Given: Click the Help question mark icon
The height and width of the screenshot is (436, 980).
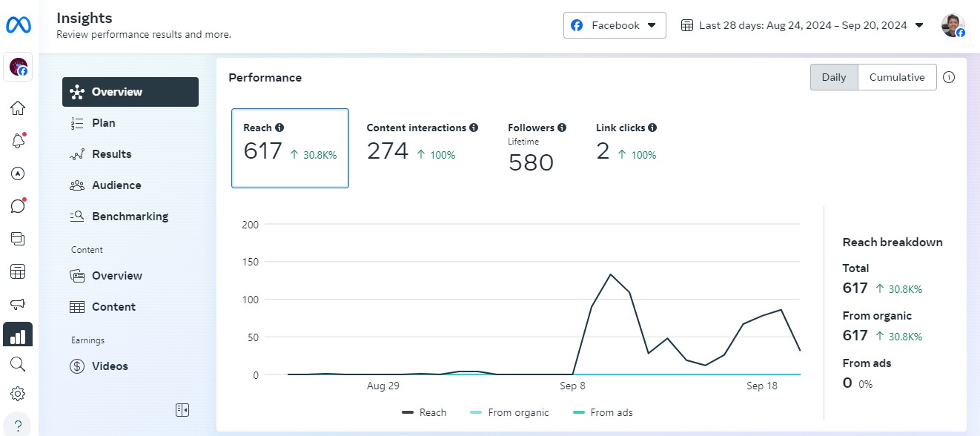Looking at the screenshot, I should [18, 425].
